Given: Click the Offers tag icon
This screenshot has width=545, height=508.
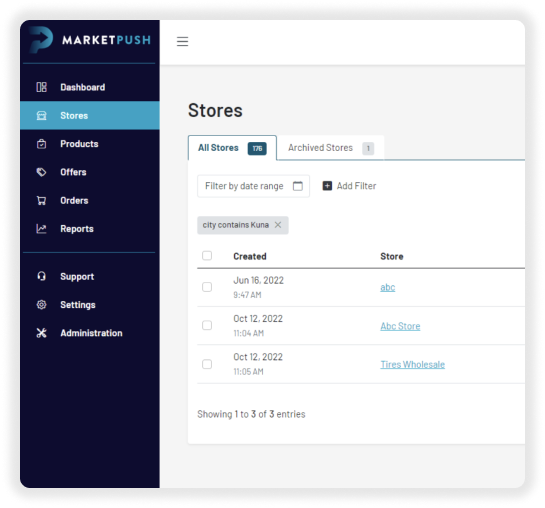Looking at the screenshot, I should 41,172.
